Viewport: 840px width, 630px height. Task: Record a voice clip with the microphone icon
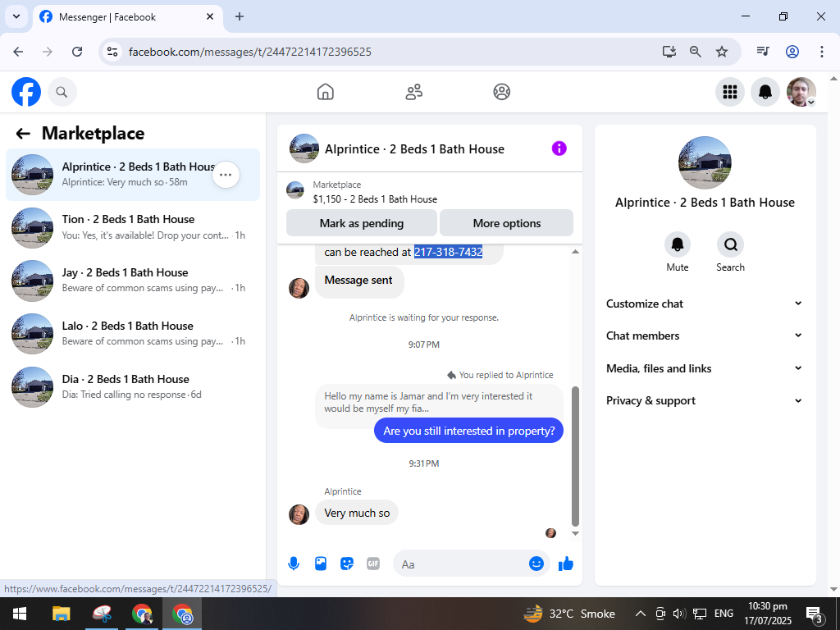[x=294, y=564]
